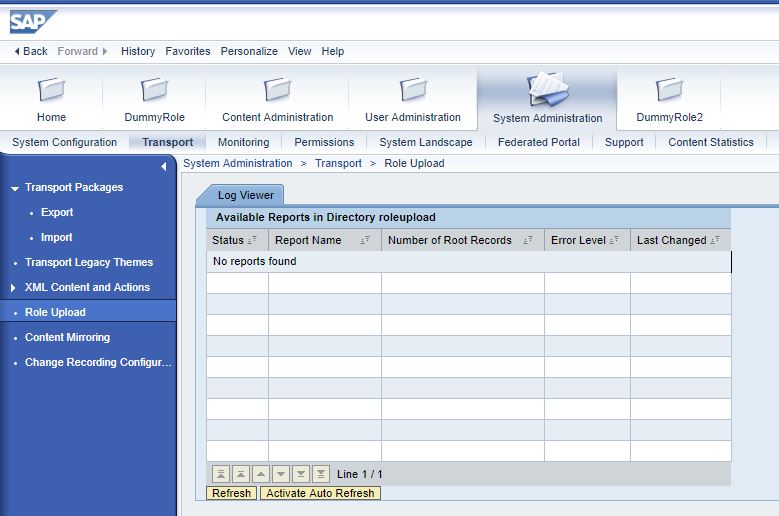Open Content Statistics tab

(x=710, y=142)
